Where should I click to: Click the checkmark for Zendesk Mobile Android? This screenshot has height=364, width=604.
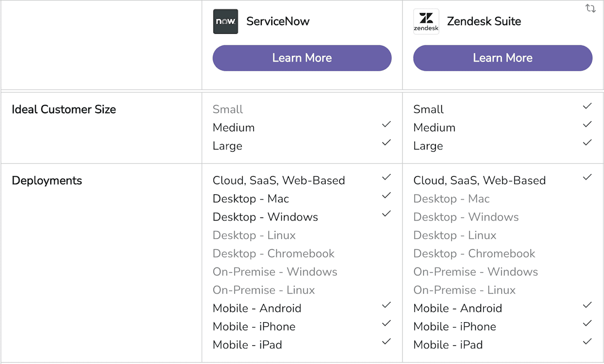[x=587, y=305]
